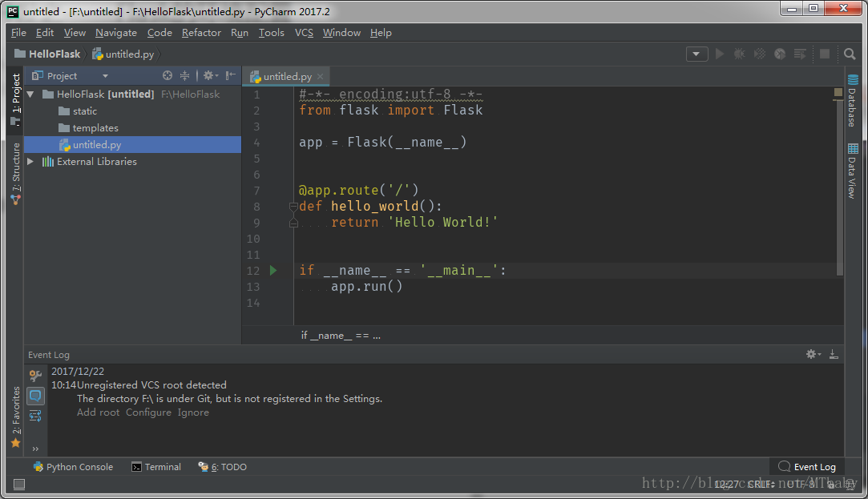Click Mark all as read balloon icon

tap(35, 396)
